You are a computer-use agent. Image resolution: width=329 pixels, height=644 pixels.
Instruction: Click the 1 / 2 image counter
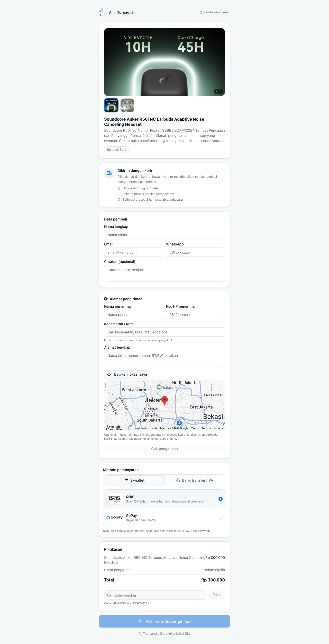click(x=218, y=91)
